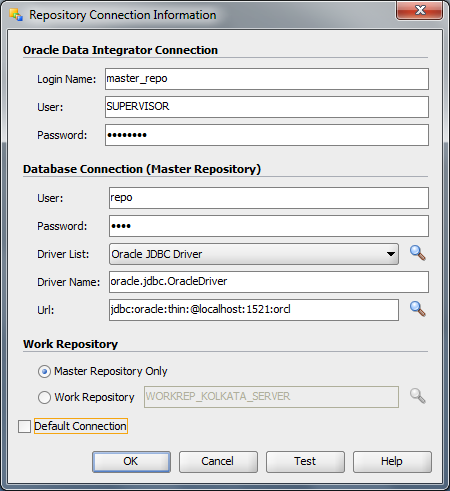This screenshot has width=450, height=491.
Task: Click the ODI connection Password field
Action: (267, 135)
